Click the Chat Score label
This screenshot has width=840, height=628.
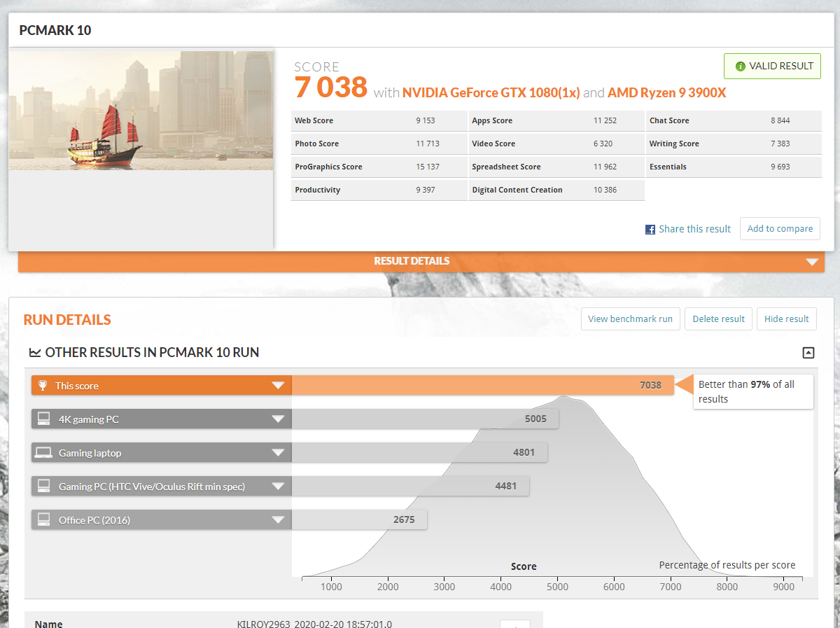(x=669, y=120)
